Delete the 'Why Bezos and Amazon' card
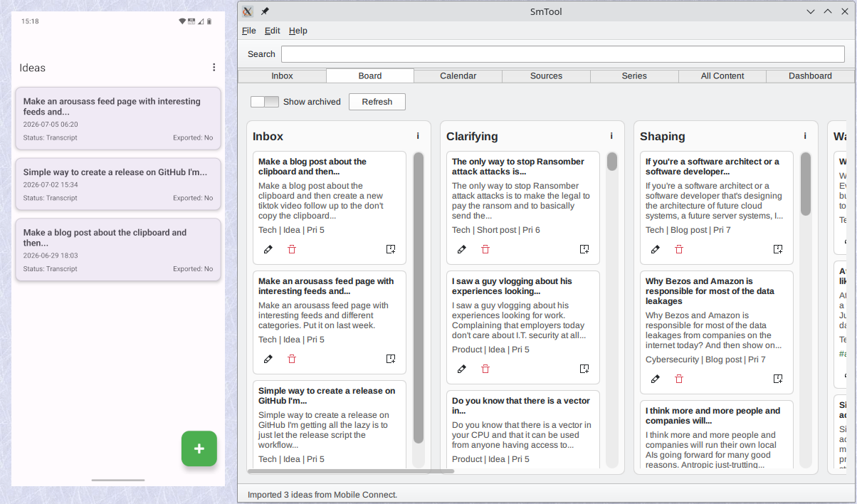This screenshot has width=857, height=504. pyautogui.click(x=679, y=379)
